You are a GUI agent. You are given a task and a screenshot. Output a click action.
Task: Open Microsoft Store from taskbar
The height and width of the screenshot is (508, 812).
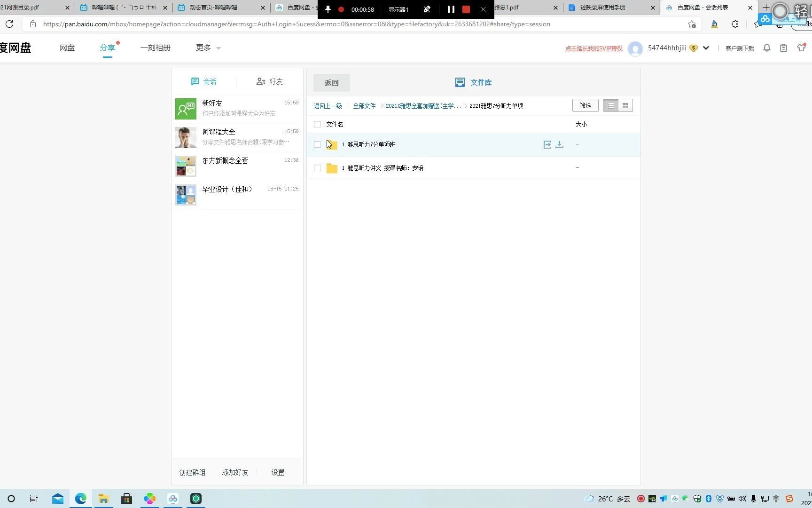(x=126, y=499)
